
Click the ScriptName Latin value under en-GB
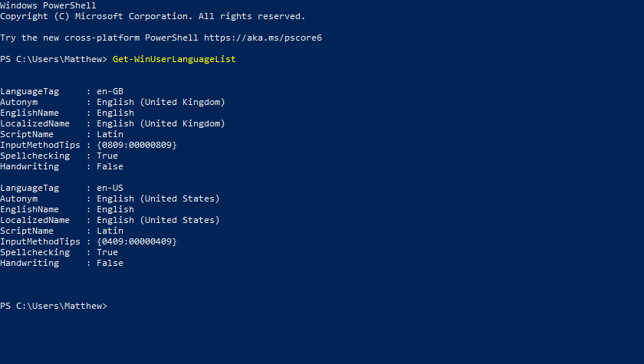(x=110, y=134)
